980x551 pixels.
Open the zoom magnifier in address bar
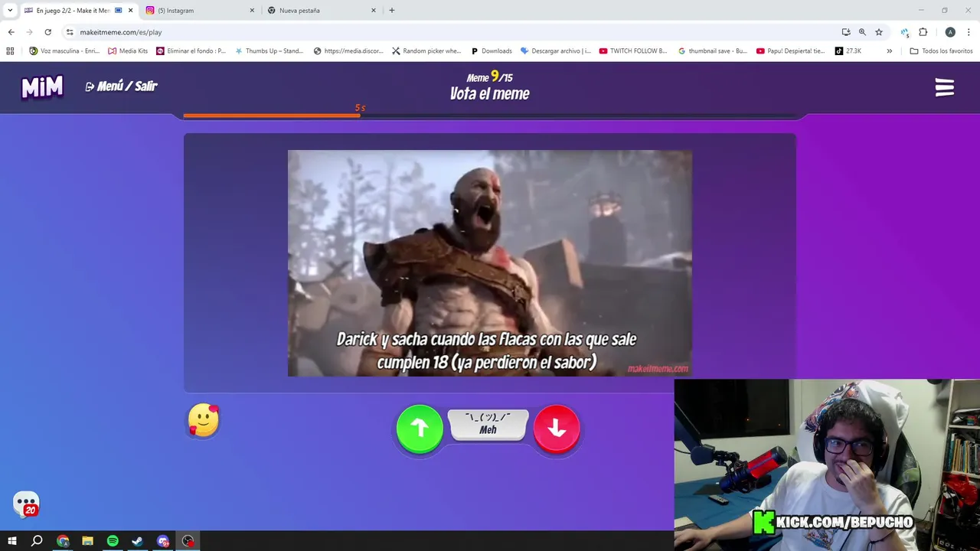tap(862, 32)
